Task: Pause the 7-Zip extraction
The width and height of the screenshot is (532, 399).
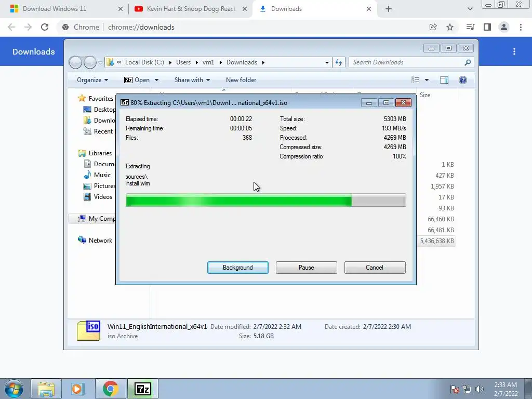Action: [x=306, y=268]
